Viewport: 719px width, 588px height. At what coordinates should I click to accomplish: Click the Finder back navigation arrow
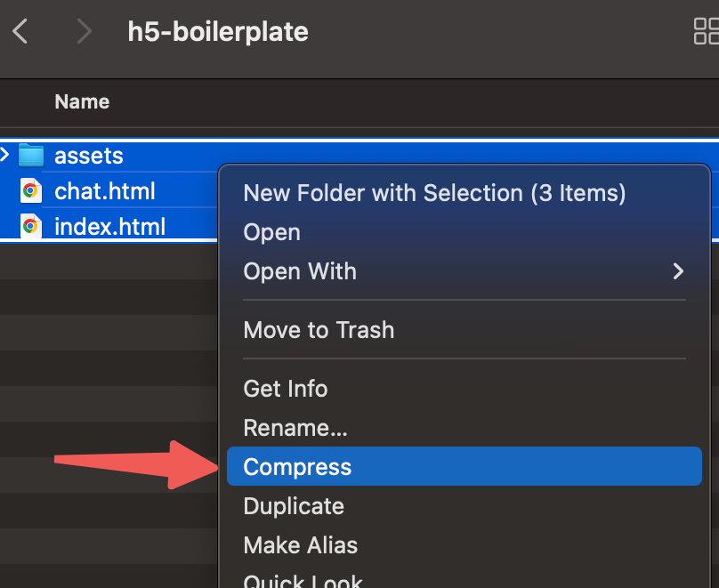20,32
